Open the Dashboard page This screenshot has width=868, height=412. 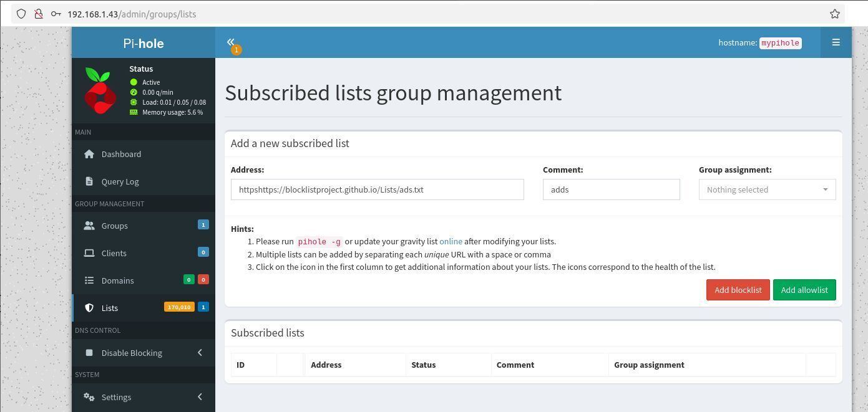tap(121, 154)
